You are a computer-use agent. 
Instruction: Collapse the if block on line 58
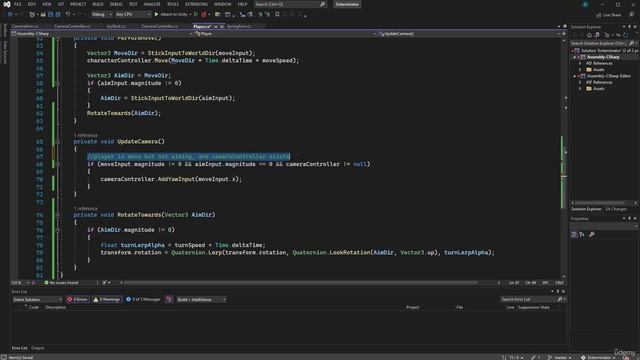pyautogui.click(x=58, y=83)
